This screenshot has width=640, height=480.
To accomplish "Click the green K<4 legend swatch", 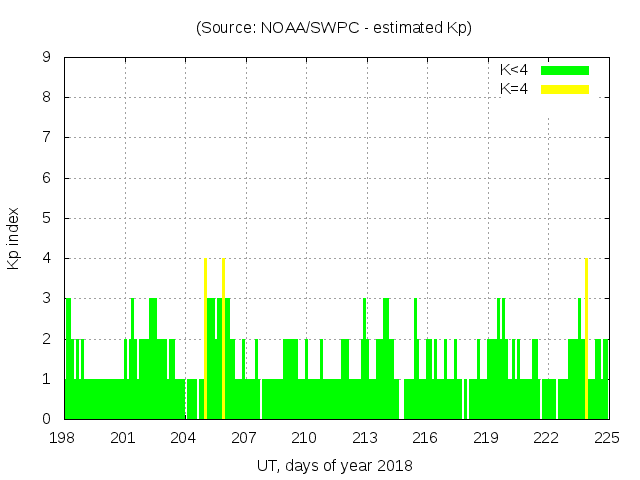I will click(x=565, y=70).
